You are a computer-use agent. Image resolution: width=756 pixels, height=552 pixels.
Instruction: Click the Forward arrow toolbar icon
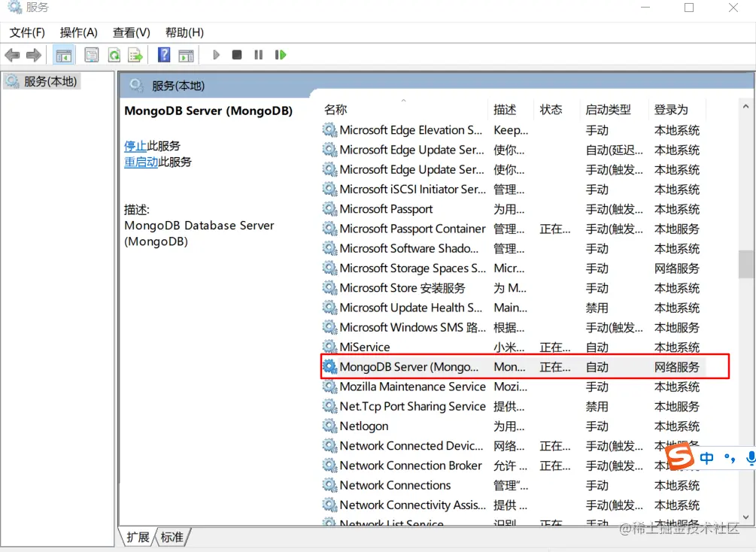33,55
